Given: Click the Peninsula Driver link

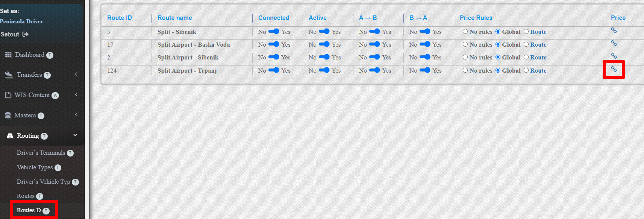Looking at the screenshot, I should tap(22, 21).
